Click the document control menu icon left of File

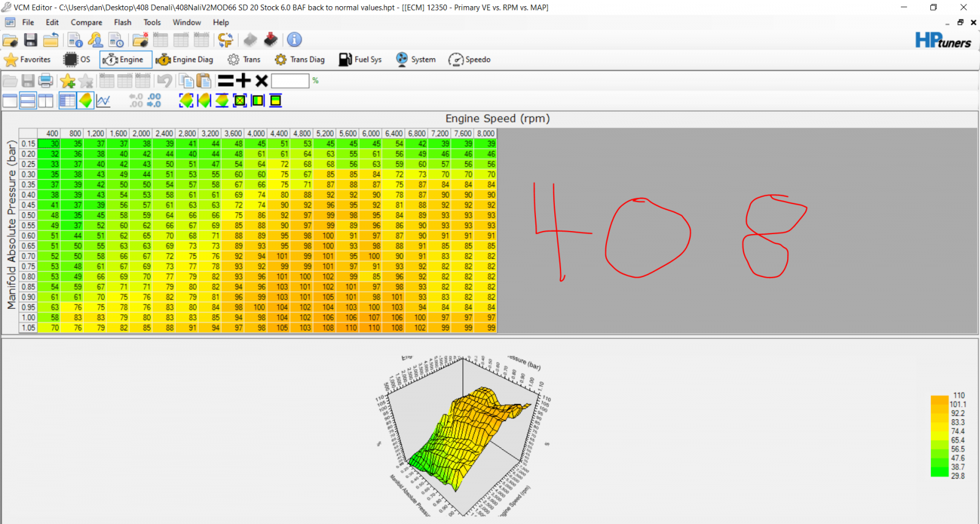10,23
